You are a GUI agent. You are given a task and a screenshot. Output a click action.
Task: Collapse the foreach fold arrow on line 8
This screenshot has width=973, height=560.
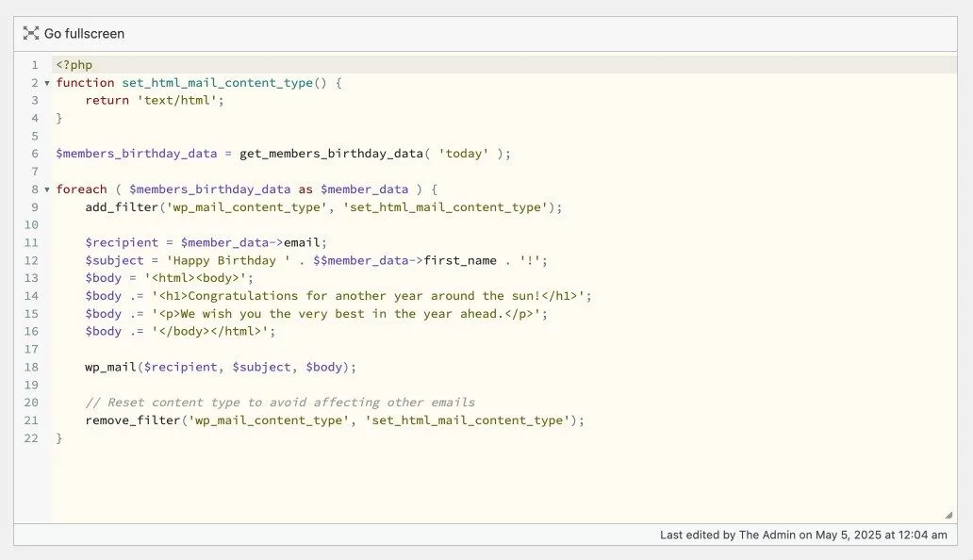(x=47, y=189)
